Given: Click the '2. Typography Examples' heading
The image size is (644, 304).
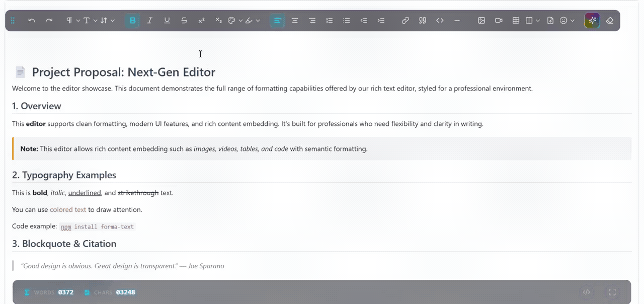Looking at the screenshot, I should point(64,175).
